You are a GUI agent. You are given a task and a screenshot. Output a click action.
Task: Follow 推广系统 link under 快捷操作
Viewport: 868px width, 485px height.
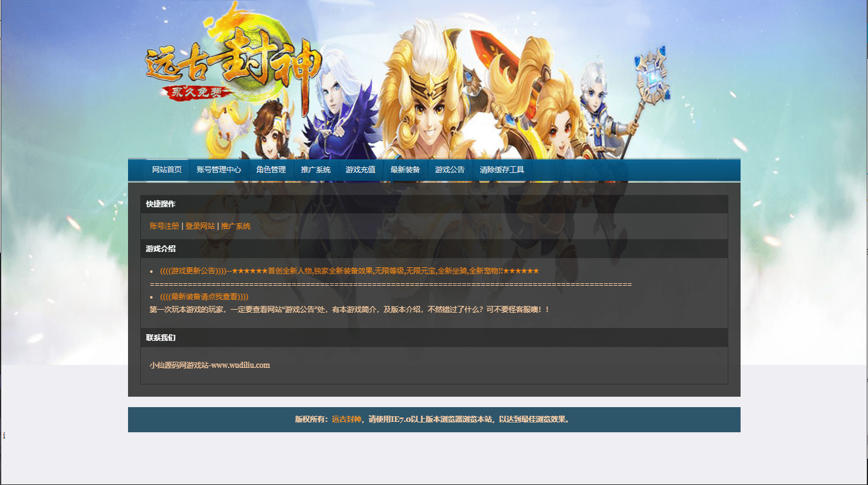click(x=236, y=226)
